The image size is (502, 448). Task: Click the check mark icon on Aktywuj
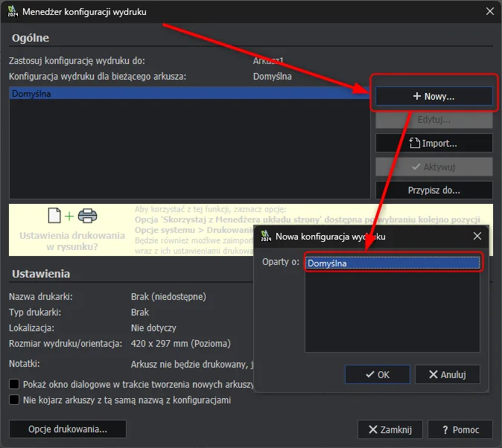[x=416, y=167]
